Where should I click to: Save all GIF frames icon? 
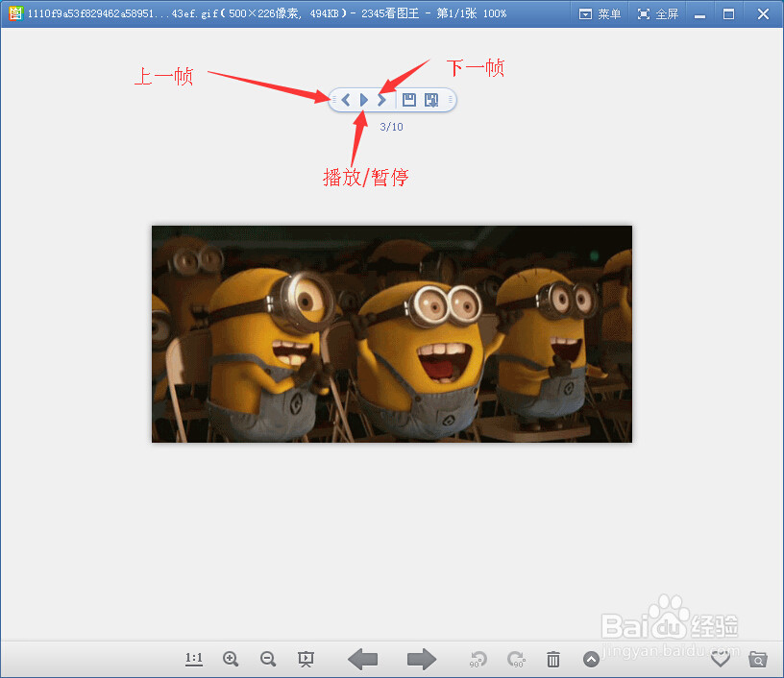point(431,100)
